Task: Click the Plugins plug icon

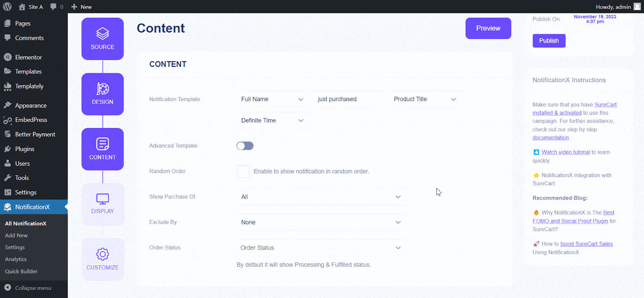Action: [8, 149]
